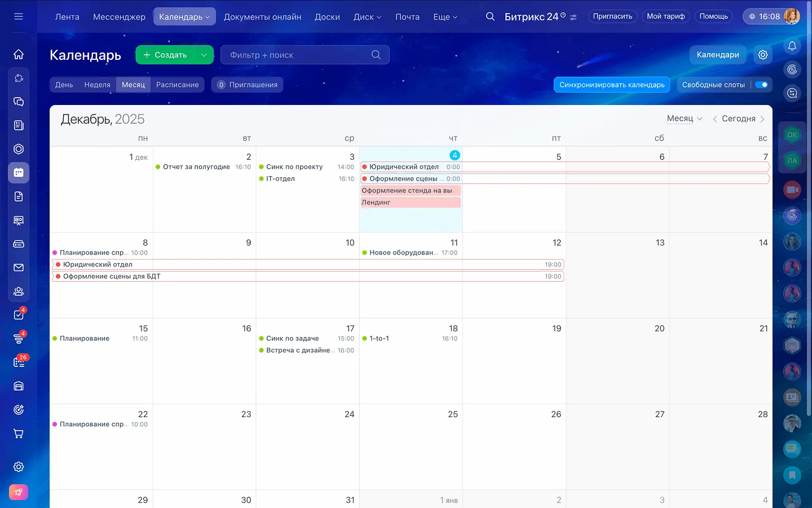Open the IT-отдел event on December 3
The width and height of the screenshot is (812, 508).
tap(307, 179)
